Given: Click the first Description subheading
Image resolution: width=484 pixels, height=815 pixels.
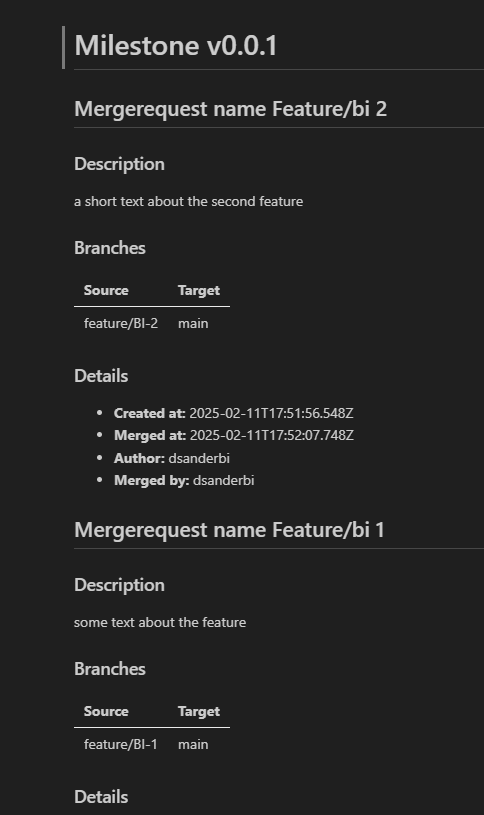Looking at the screenshot, I should [120, 164].
